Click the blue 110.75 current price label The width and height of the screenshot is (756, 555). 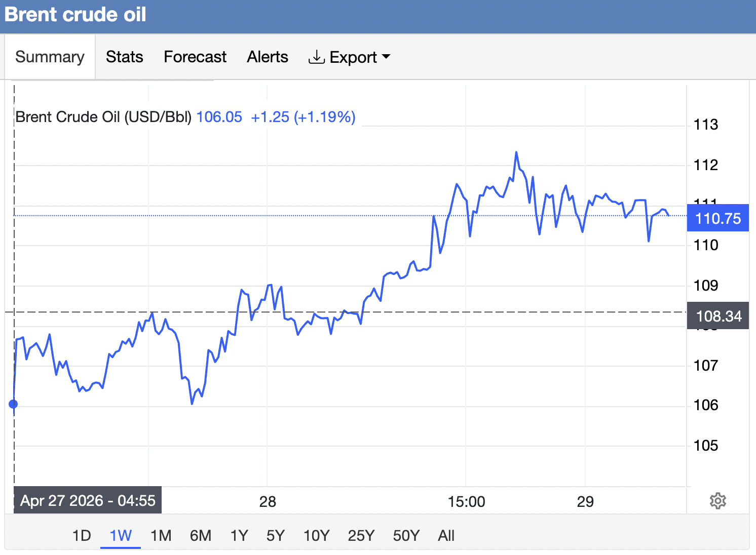(717, 218)
